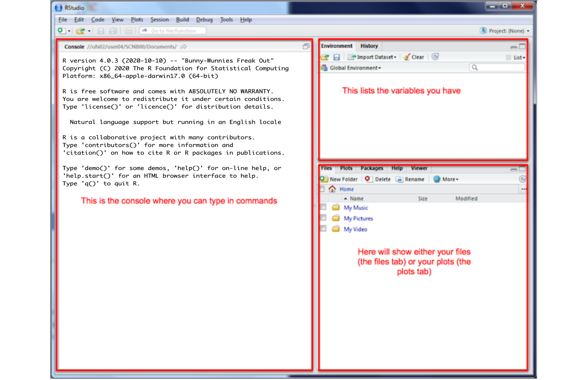This screenshot has height=380, width=588.
Task: Tick the checkbox beside My Pictures
Action: coord(323,218)
